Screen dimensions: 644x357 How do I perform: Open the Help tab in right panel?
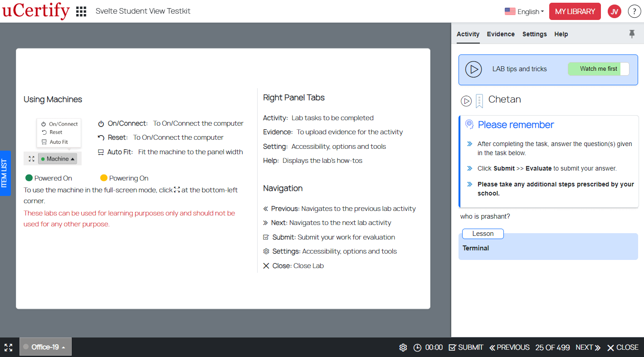[x=561, y=34]
